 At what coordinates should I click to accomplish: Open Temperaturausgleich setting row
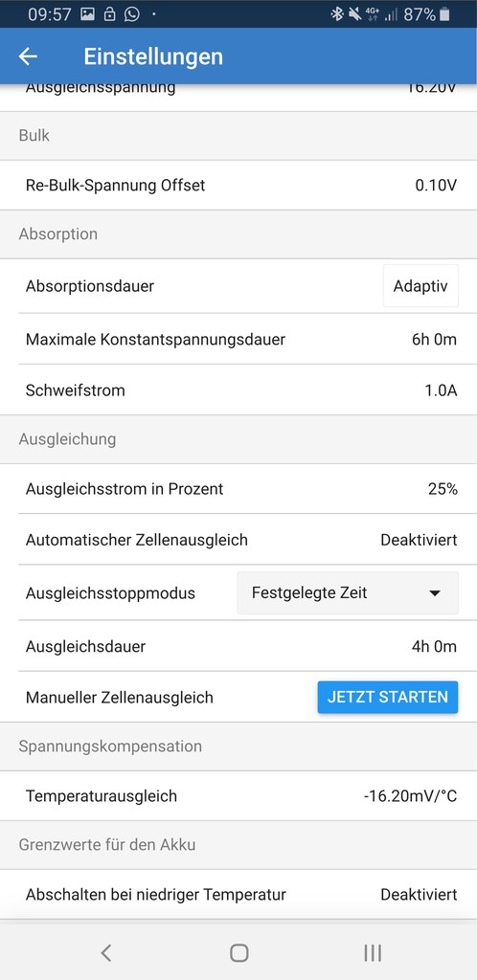(238, 795)
